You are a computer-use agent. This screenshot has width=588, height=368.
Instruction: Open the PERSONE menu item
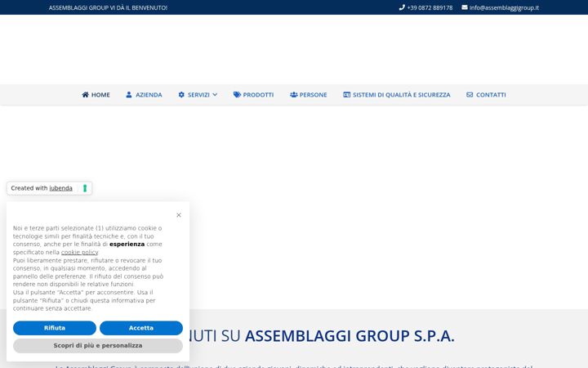pos(309,95)
